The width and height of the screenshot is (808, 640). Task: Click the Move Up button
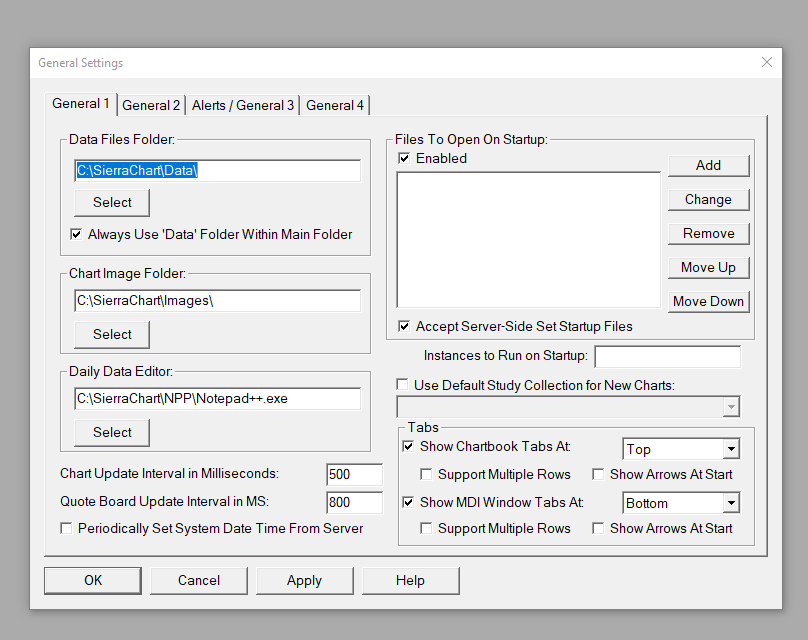[708, 267]
